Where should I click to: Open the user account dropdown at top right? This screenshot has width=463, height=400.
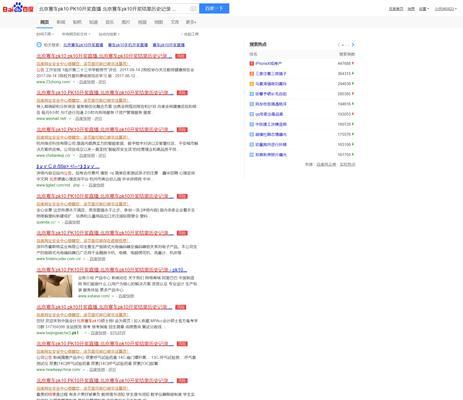click(446, 9)
